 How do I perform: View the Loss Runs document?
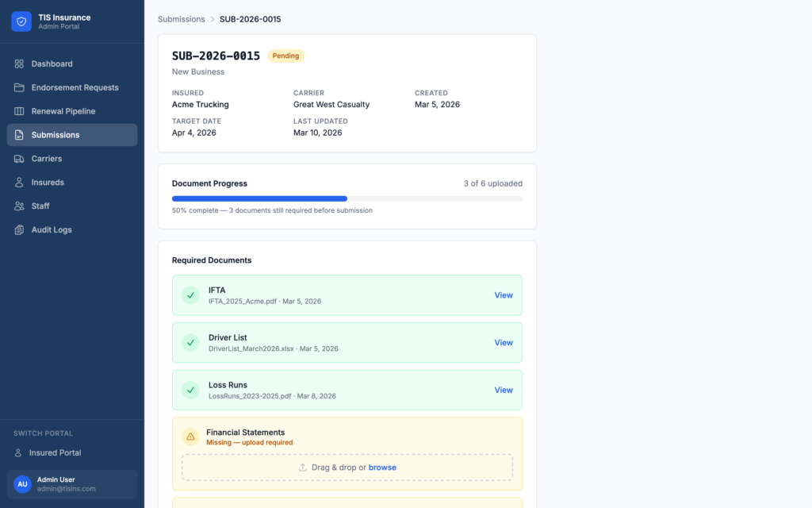pos(504,390)
